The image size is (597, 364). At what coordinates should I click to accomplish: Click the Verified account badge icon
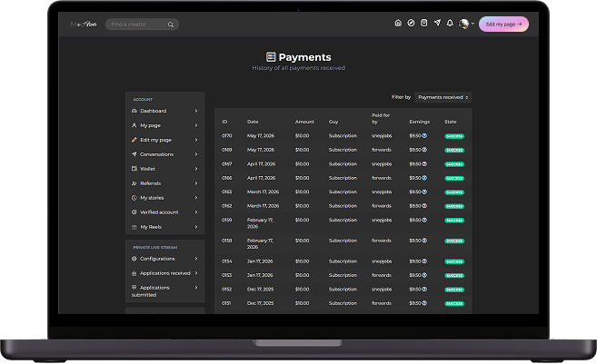(134, 212)
